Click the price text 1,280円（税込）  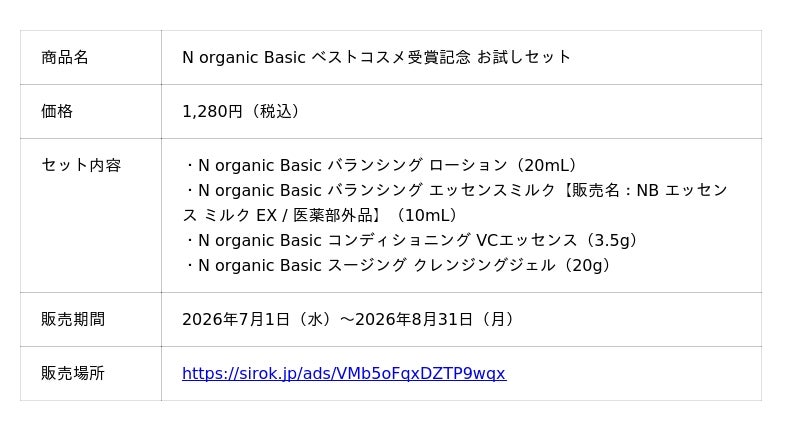click(243, 111)
